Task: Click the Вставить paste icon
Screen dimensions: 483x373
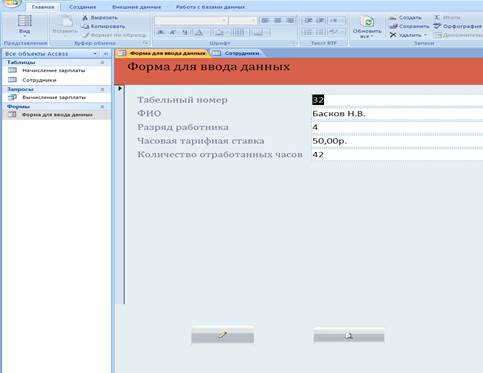Action: tap(66, 22)
